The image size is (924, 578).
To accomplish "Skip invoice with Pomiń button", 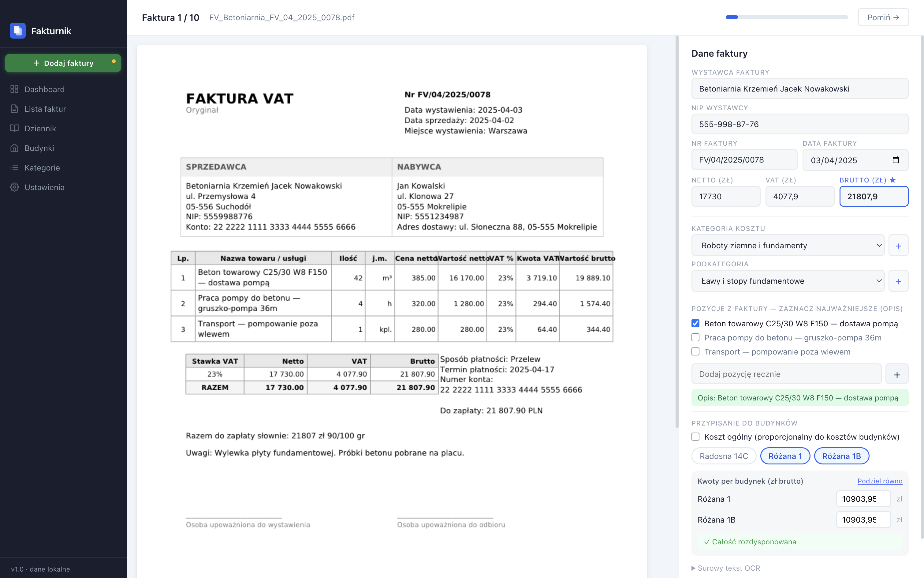I will [883, 17].
